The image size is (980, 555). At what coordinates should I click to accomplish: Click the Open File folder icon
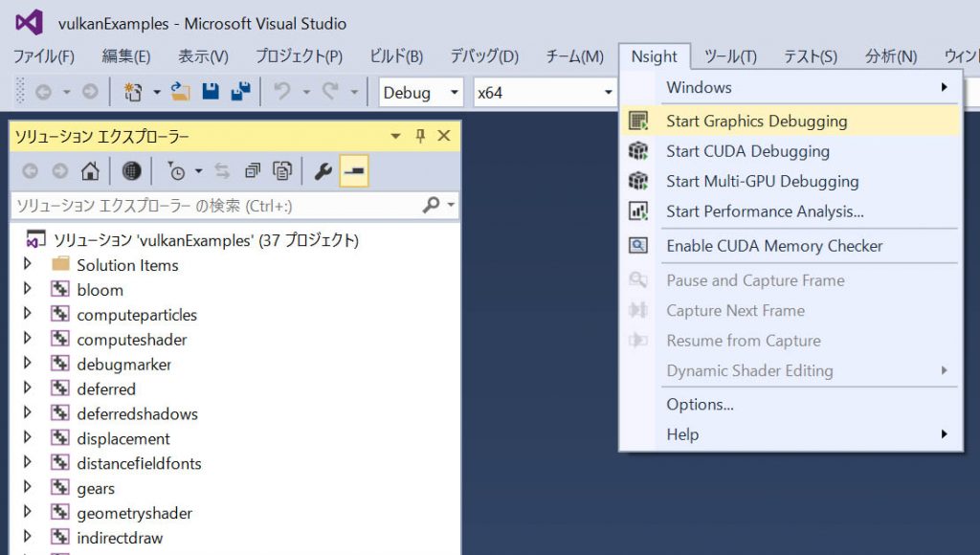point(180,92)
